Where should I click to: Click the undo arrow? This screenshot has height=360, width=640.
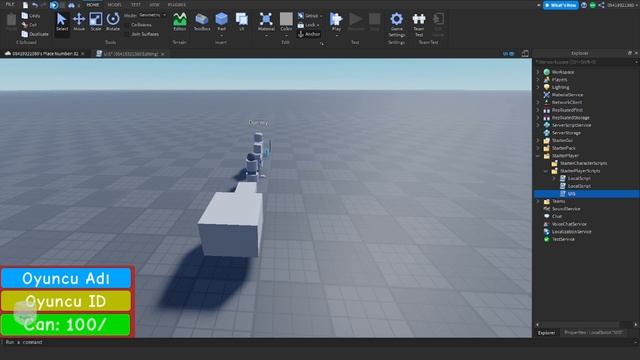35,5
